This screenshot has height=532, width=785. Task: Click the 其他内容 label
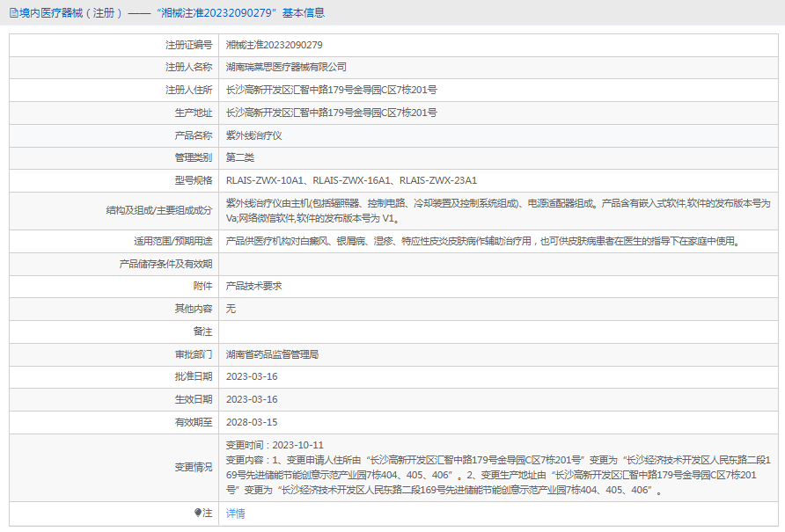point(194,309)
